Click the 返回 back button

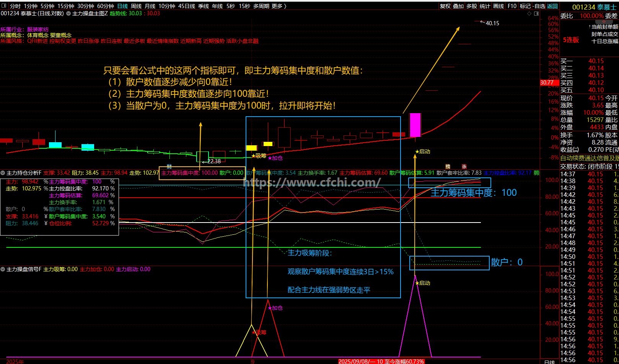(552, 6)
